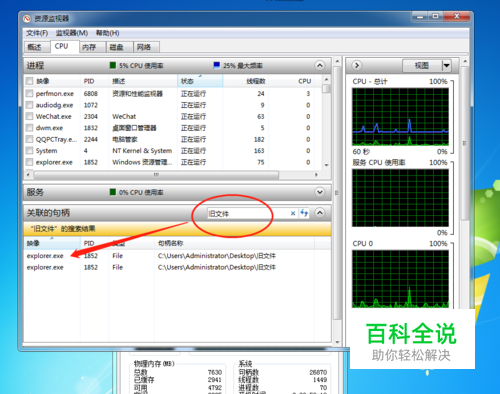500x394 pixels.
Task: Click the CPU - 总计 usage graph
Action: tap(400, 117)
